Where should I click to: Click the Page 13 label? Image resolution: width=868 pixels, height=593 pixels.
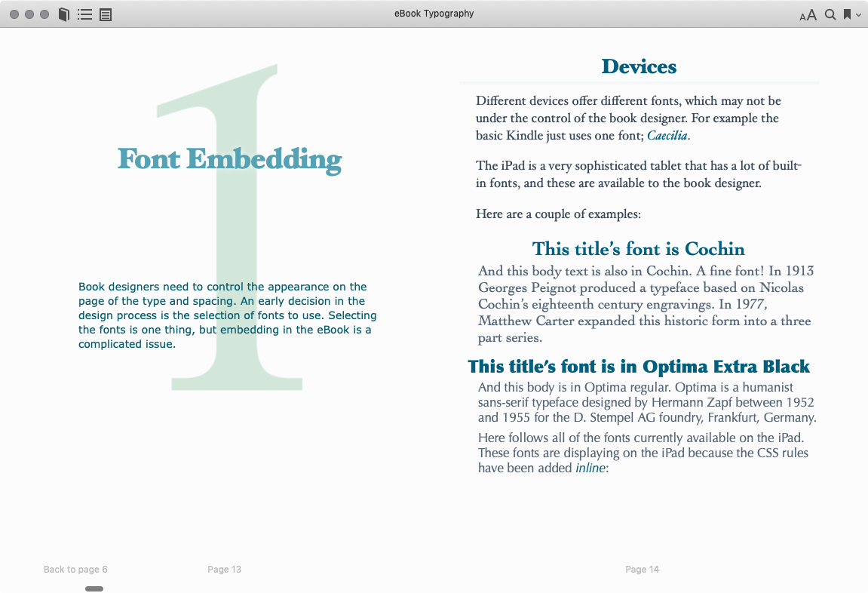(x=224, y=569)
